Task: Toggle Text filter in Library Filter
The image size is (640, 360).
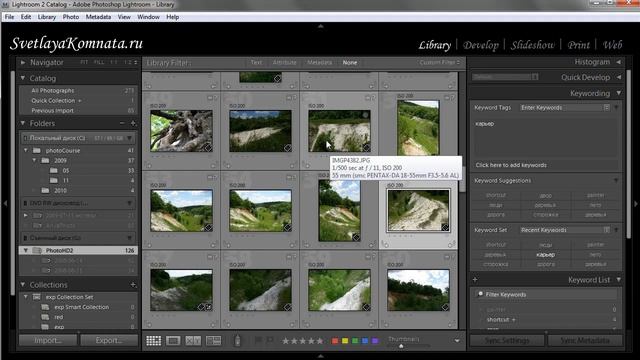Action: [256, 62]
